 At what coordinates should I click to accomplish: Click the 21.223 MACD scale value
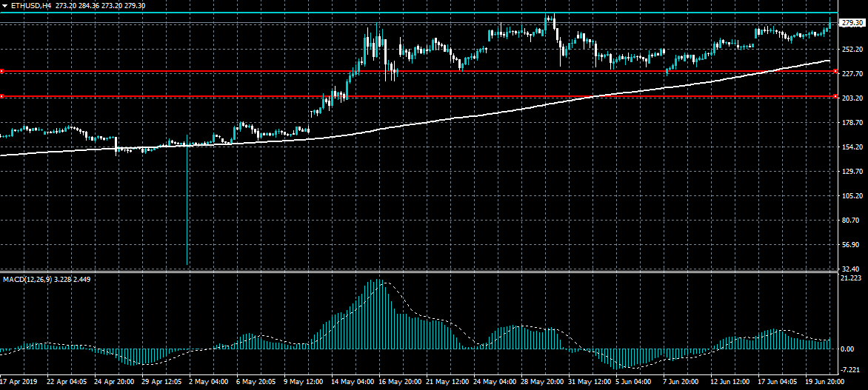pos(852,278)
